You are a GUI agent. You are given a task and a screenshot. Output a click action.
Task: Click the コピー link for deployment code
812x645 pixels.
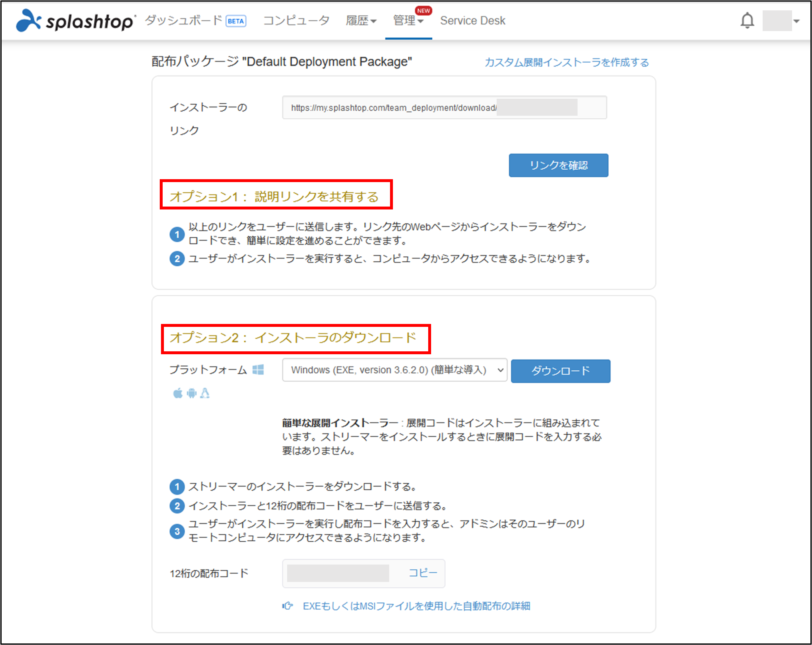tap(423, 573)
